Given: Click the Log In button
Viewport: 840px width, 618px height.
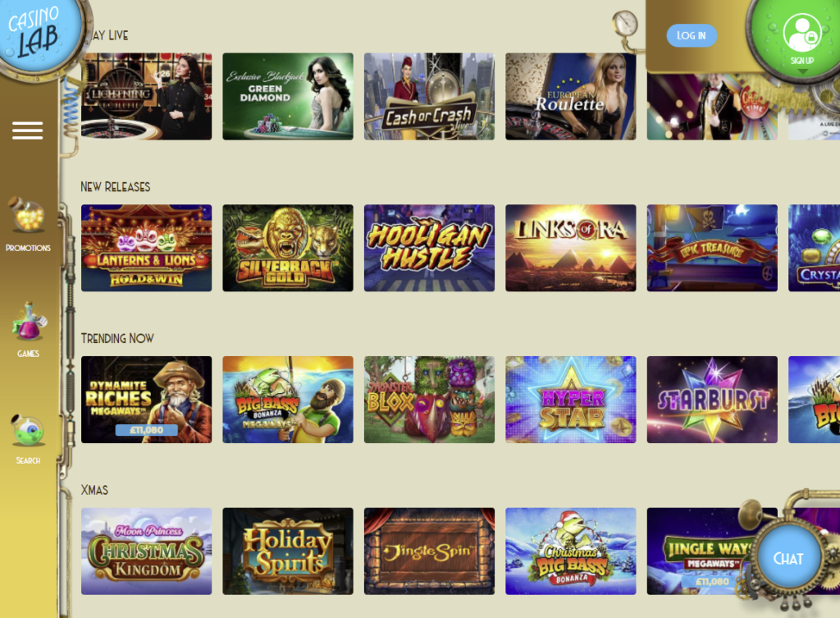Looking at the screenshot, I should (692, 35).
